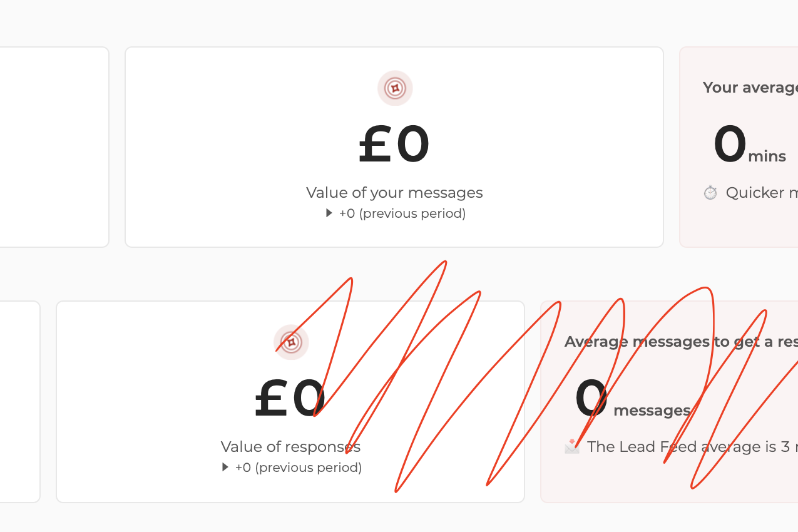Click the Quicker tip text
Viewport: 798px width, 532px height.
point(761,193)
